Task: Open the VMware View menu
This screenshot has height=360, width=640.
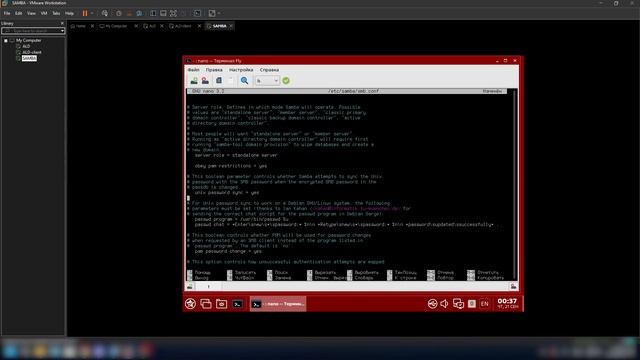Action: click(x=31, y=13)
